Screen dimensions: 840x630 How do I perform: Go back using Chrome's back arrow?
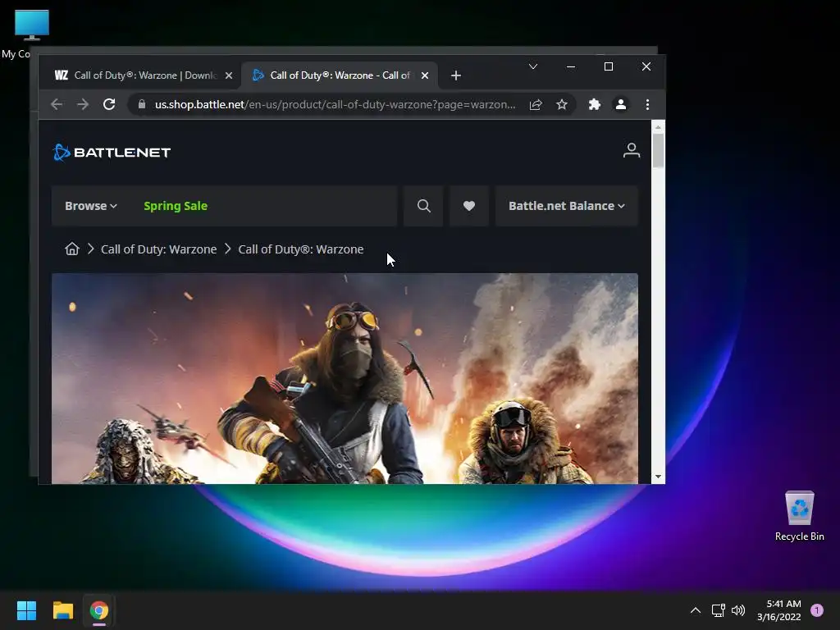click(57, 104)
